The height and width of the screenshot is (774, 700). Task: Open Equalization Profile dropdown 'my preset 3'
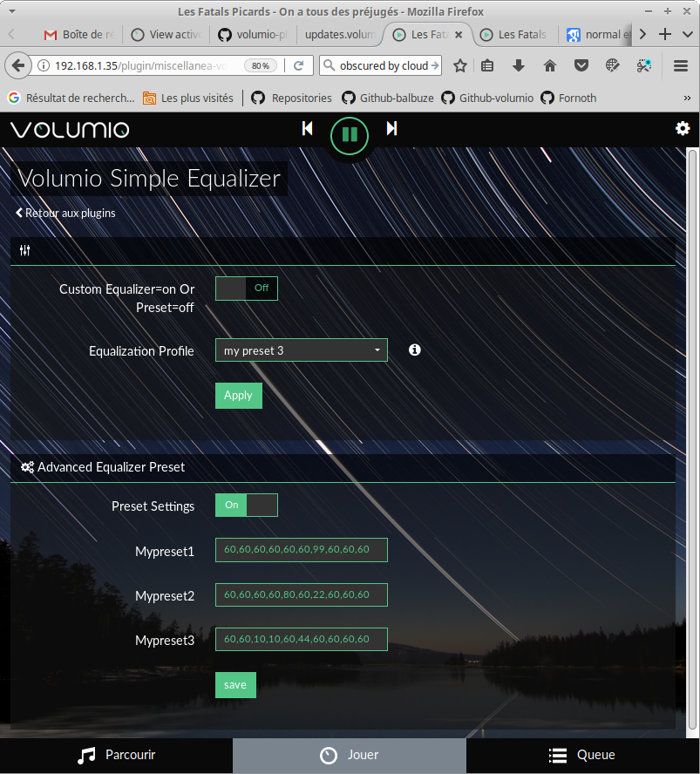301,350
